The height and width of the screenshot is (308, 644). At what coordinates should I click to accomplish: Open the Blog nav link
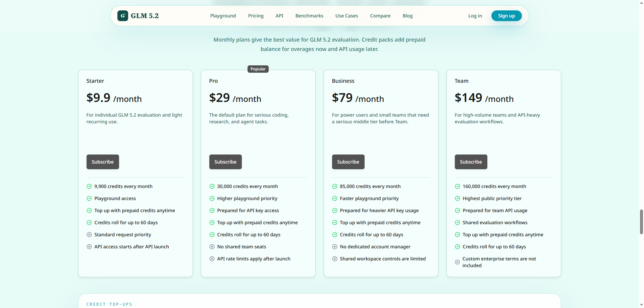[x=408, y=16]
